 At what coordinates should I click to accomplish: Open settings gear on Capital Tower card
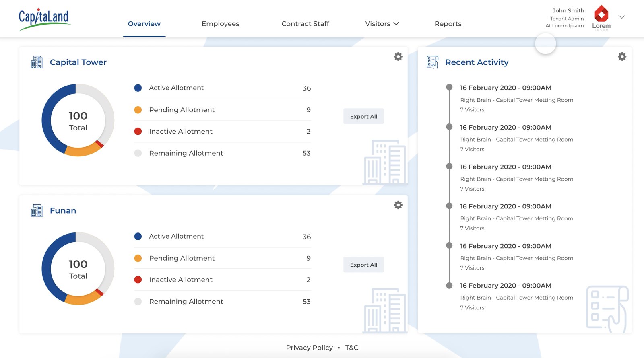[x=398, y=57]
